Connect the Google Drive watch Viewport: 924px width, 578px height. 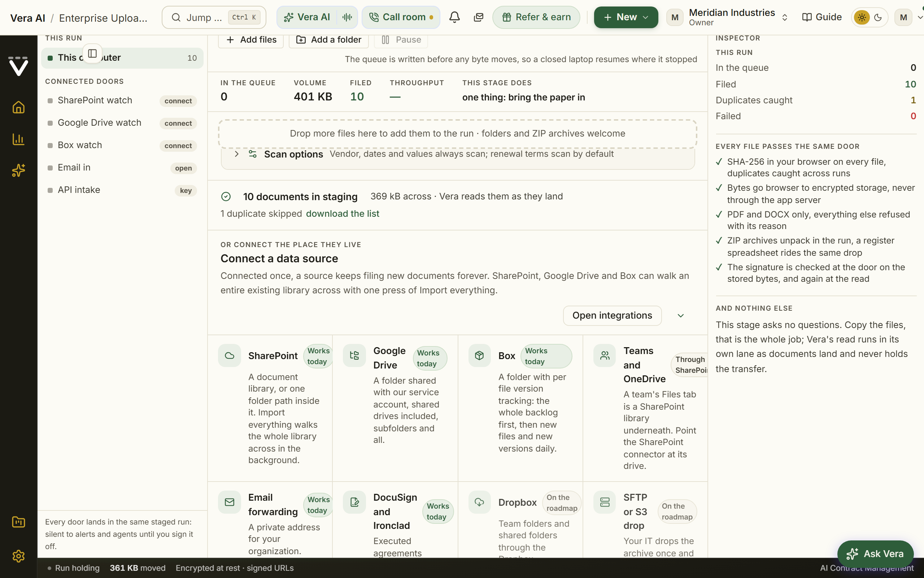coord(178,124)
